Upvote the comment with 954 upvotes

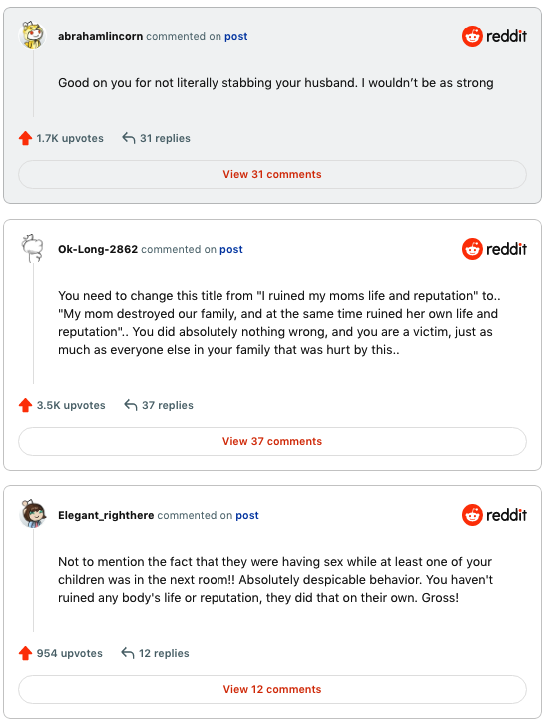coord(25,653)
